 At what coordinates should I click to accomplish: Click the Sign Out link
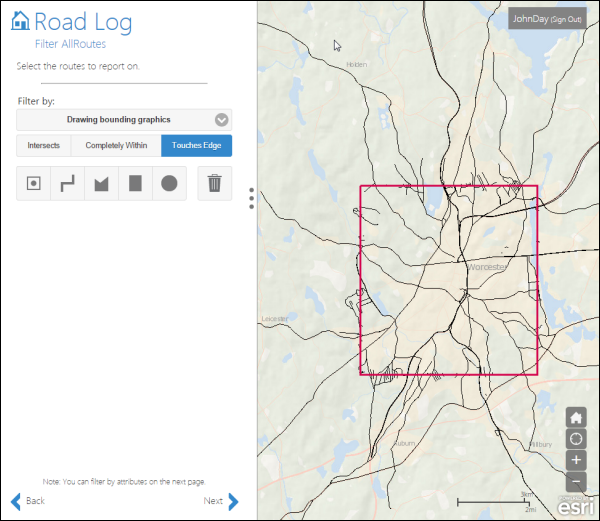562,19
